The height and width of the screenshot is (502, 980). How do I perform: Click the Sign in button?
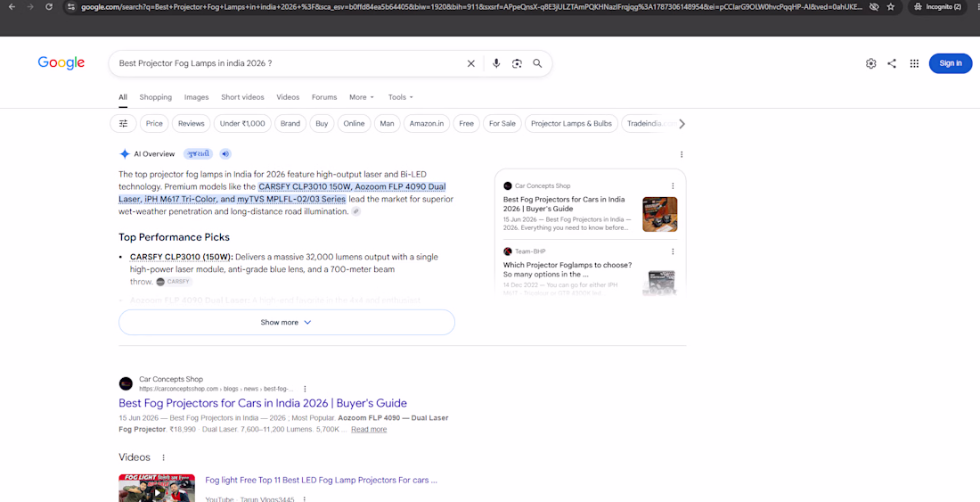point(951,63)
